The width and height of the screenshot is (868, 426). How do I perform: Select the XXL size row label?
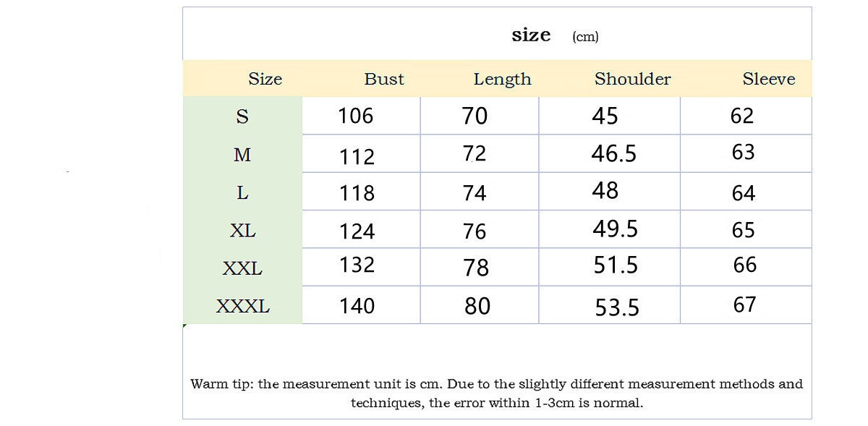pos(242,268)
